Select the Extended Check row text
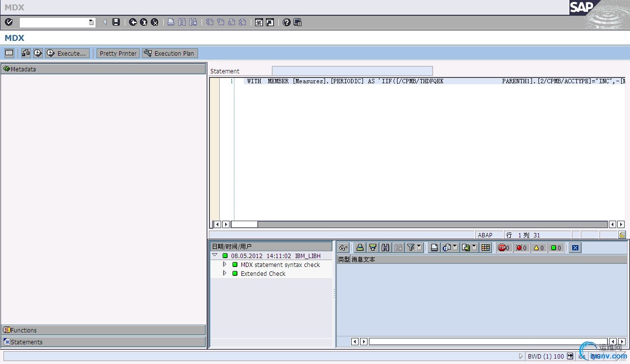This screenshot has height=364, width=630. pyautogui.click(x=263, y=273)
